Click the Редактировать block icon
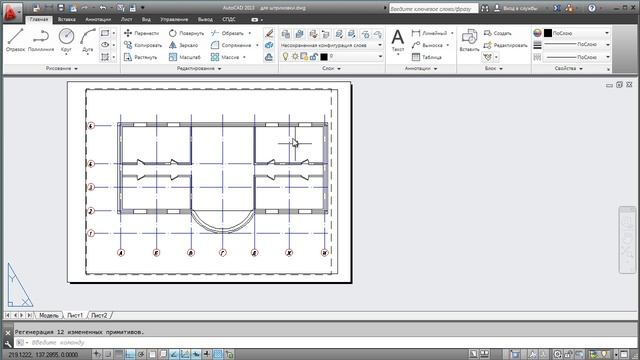The width and height of the screenshot is (640, 360). (505, 45)
